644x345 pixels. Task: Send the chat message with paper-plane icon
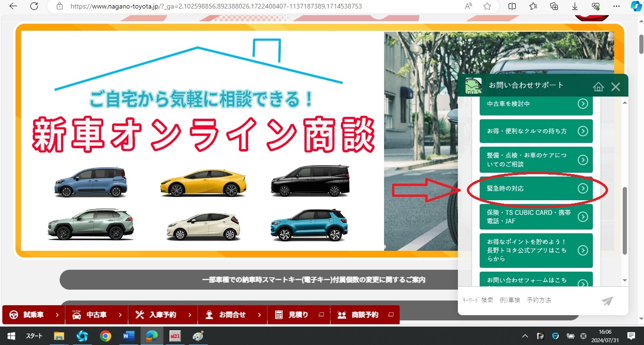pyautogui.click(x=608, y=301)
